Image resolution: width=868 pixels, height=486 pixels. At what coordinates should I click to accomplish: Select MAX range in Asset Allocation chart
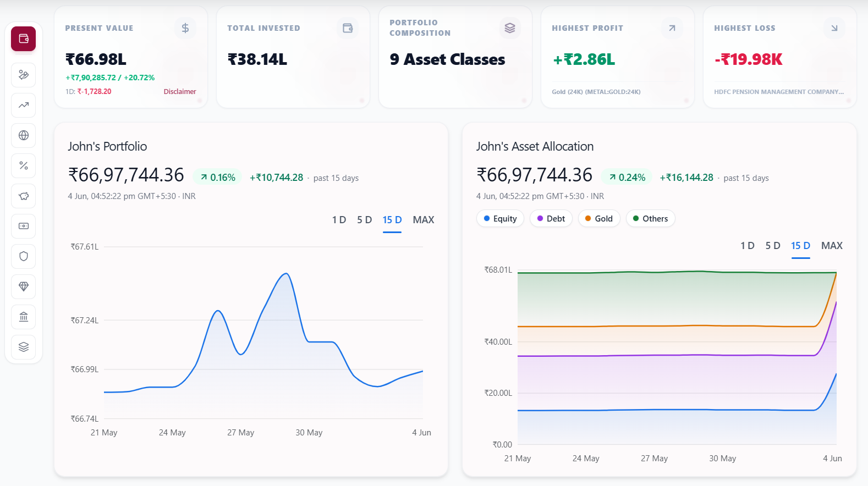pos(832,246)
